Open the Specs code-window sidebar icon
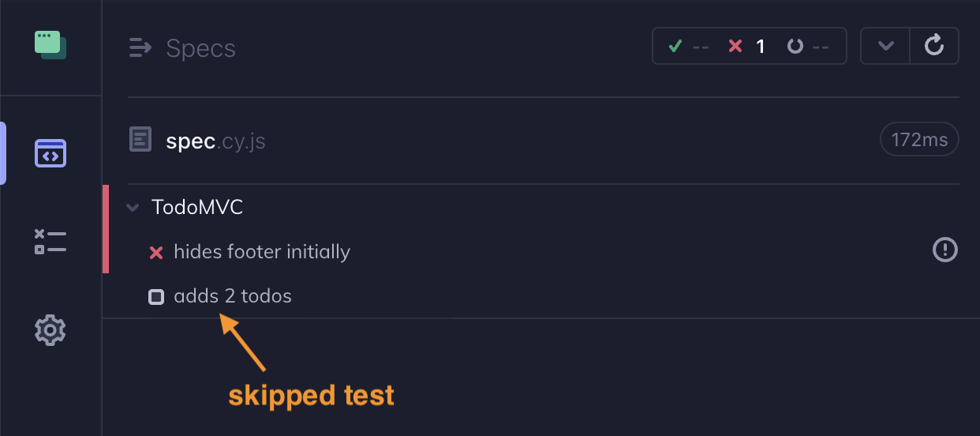The image size is (980, 436). [x=50, y=153]
